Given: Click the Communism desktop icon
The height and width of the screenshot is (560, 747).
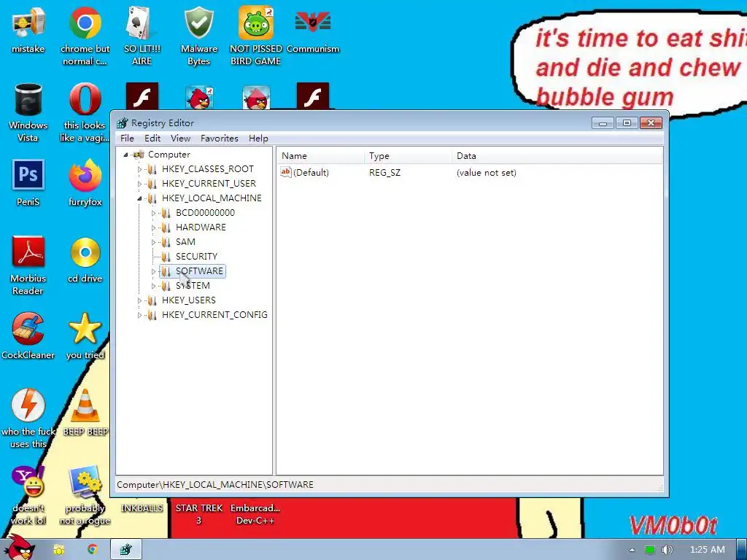Looking at the screenshot, I should click(x=313, y=31).
